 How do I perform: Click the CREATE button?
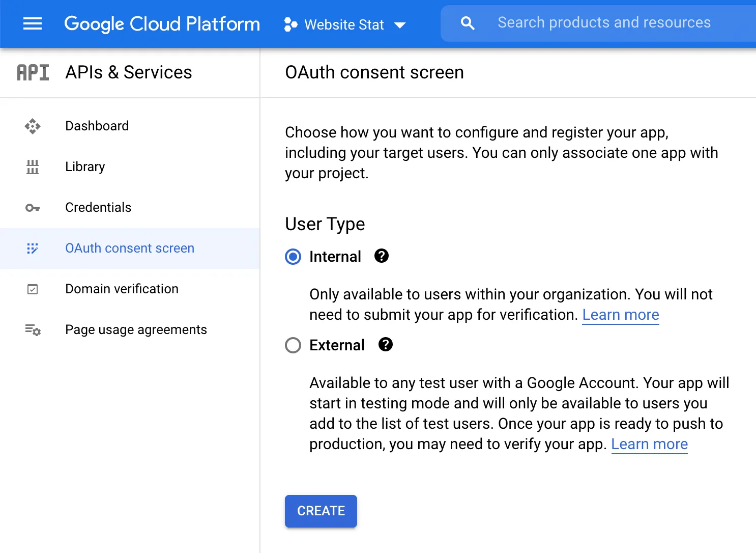321,511
